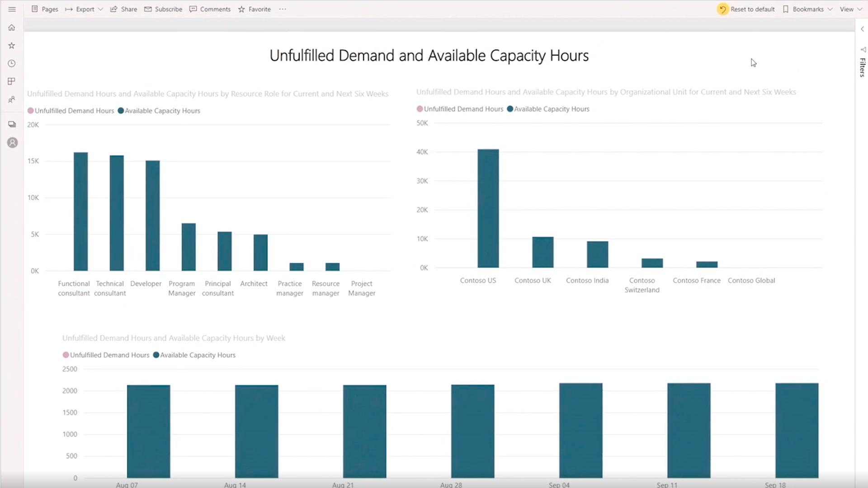This screenshot has height=488, width=868.
Task: Click the Reset to default button
Action: click(746, 9)
